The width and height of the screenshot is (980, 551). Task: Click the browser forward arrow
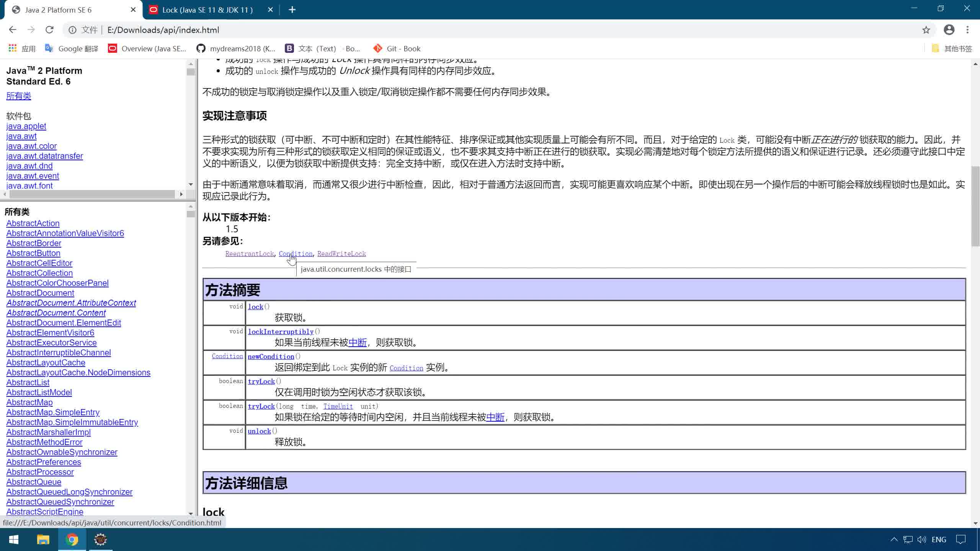[x=31, y=30]
